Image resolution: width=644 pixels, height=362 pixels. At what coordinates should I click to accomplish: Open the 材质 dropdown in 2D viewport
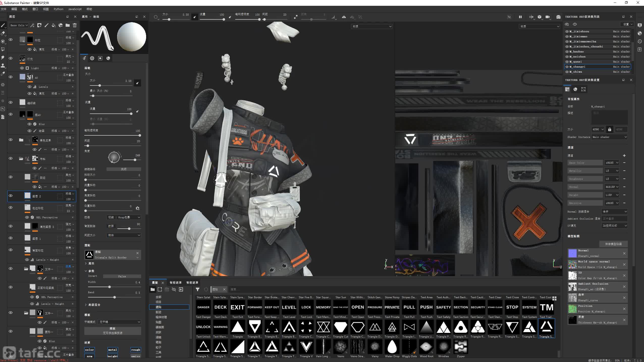click(539, 26)
